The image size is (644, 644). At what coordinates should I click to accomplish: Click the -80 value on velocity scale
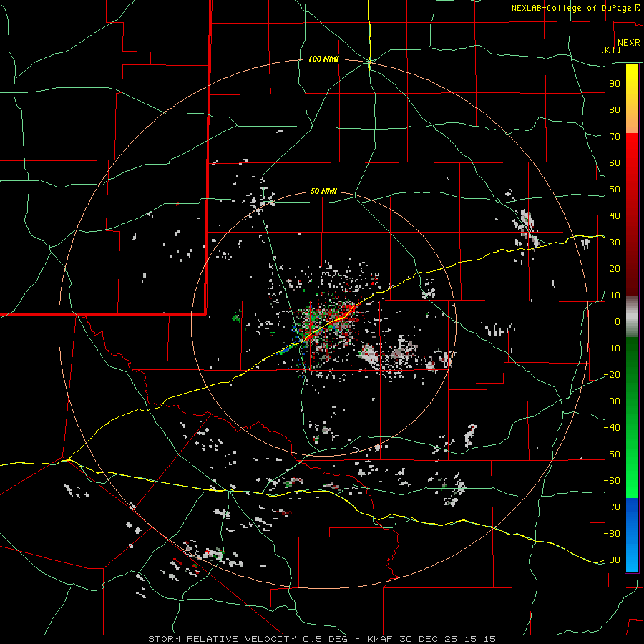pyautogui.click(x=612, y=534)
